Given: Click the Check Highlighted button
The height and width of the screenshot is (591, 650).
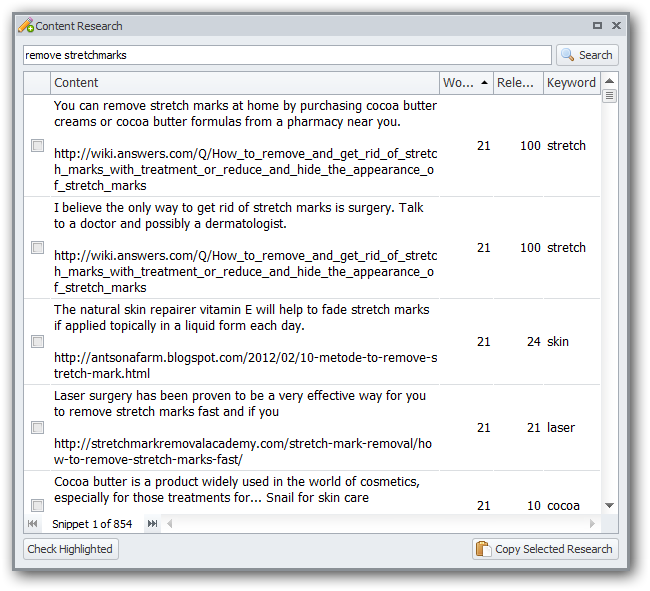Looking at the screenshot, I should [71, 549].
